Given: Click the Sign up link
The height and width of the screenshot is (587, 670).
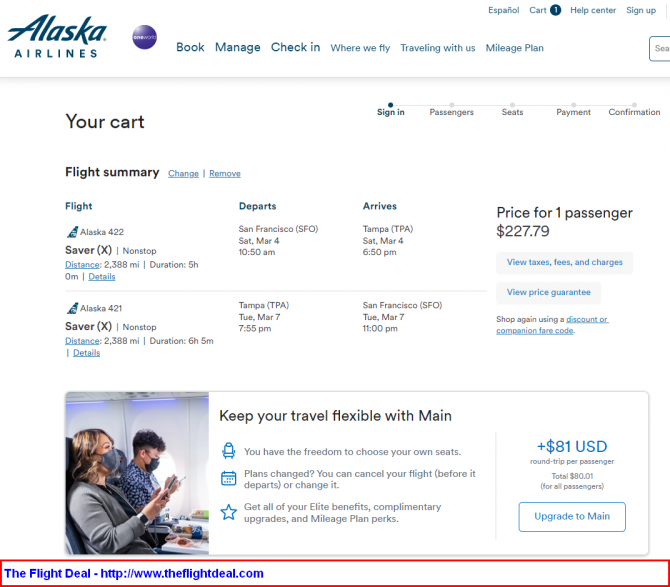Looking at the screenshot, I should click(x=641, y=10).
